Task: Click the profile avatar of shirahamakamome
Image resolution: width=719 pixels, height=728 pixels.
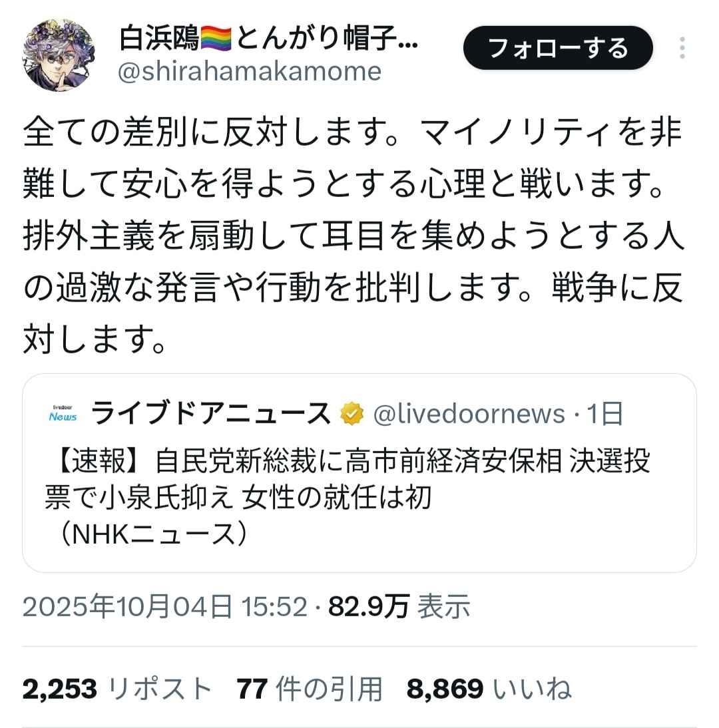Action: click(59, 55)
